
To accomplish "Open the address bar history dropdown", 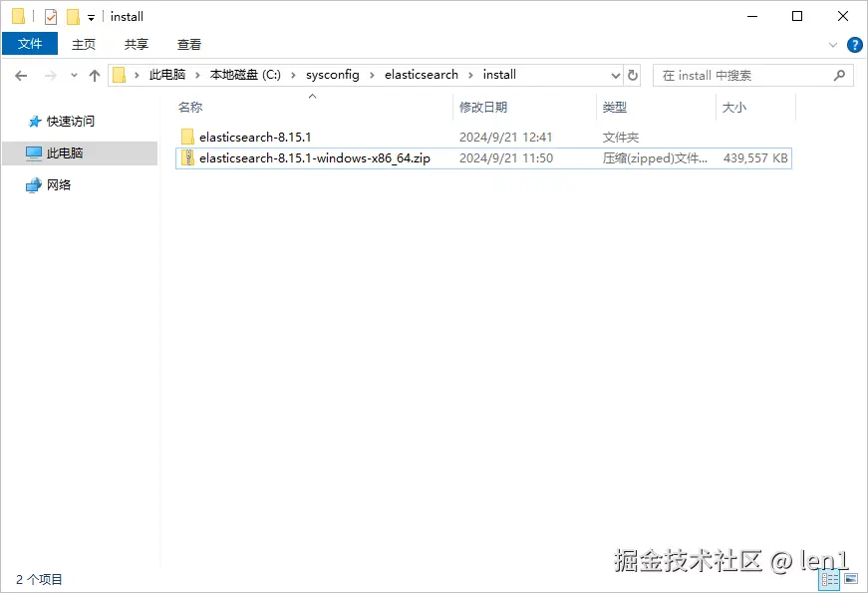I will tap(616, 76).
